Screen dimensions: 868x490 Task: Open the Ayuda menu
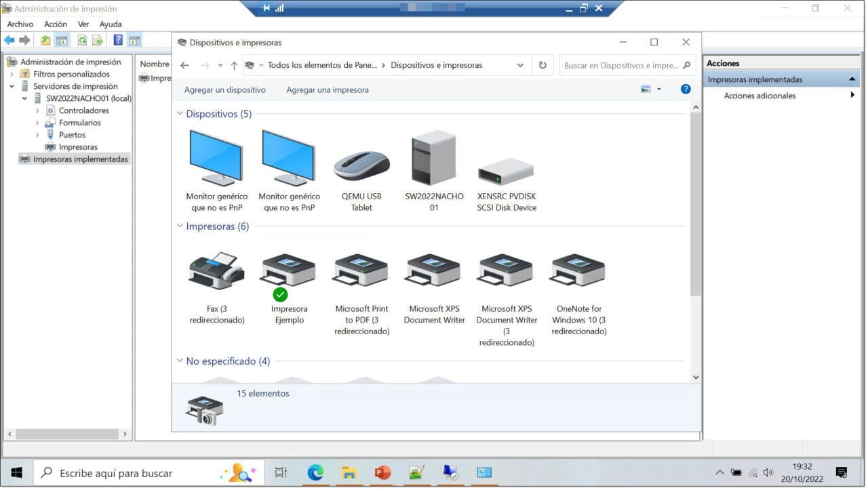pyautogui.click(x=111, y=24)
